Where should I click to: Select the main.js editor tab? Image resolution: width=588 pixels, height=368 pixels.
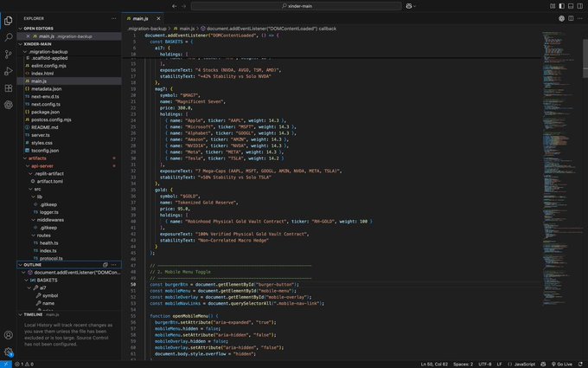(141, 18)
